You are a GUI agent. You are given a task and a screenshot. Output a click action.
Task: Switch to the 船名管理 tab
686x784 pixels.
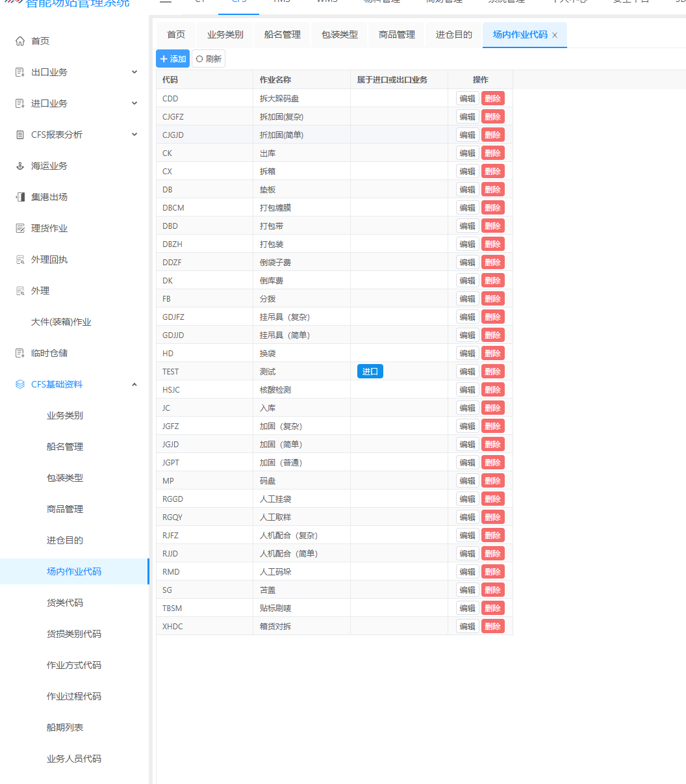[282, 35]
